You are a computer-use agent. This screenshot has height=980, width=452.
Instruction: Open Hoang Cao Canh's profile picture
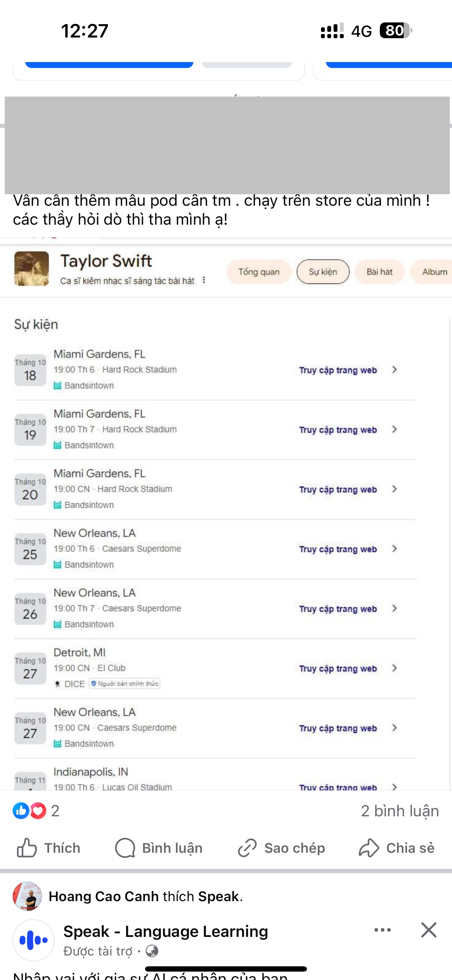click(27, 896)
